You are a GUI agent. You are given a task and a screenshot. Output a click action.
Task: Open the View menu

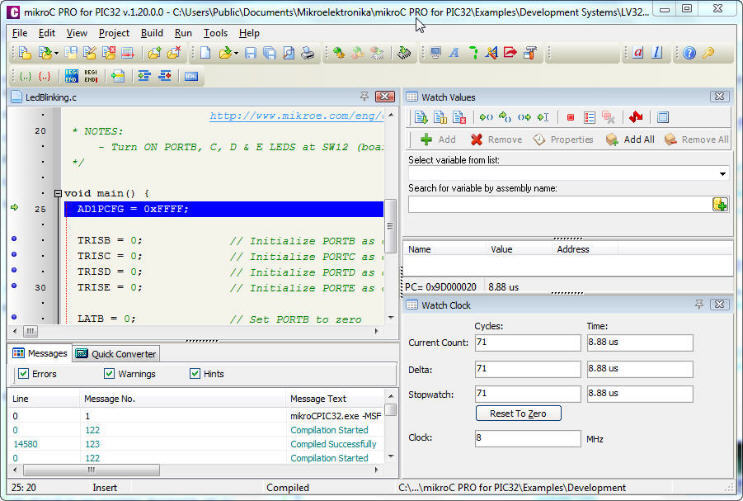coord(77,33)
